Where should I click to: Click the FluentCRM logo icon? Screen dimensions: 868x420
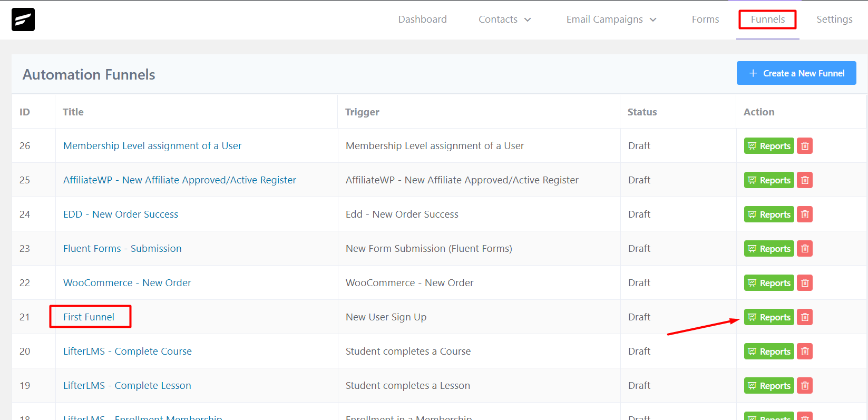(23, 19)
